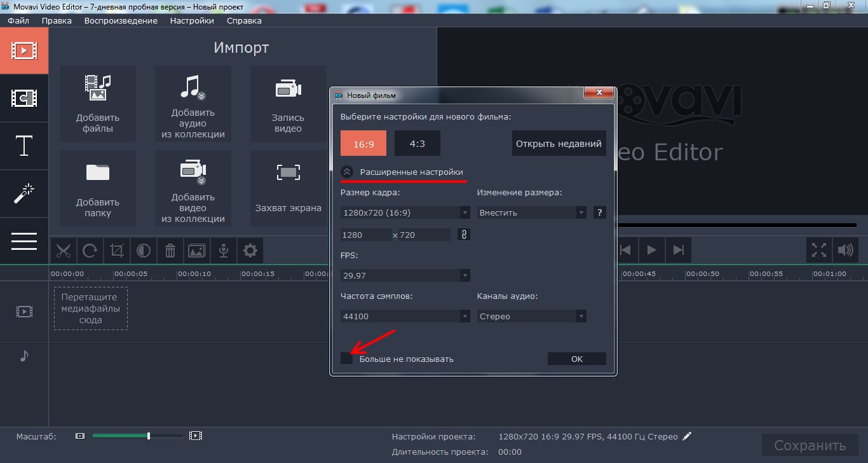Open clip properties gear icon
Viewport: 868px width, 463px height.
tap(250, 251)
